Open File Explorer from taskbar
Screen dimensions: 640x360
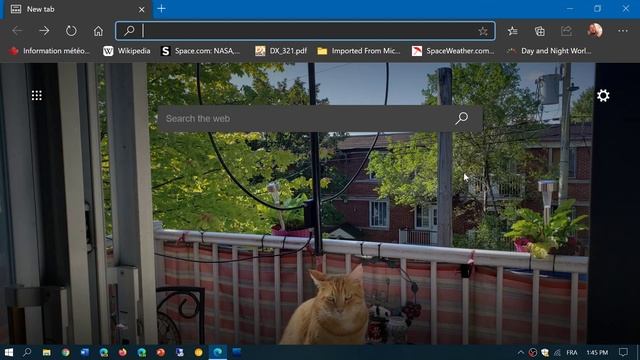(x=47, y=352)
